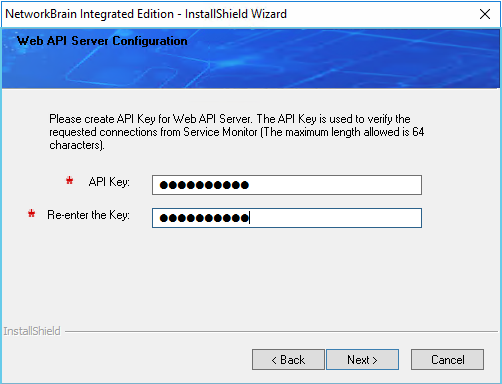Click the API Key instruction paragraph
Viewport: 502px width, 384px height.
(x=237, y=132)
